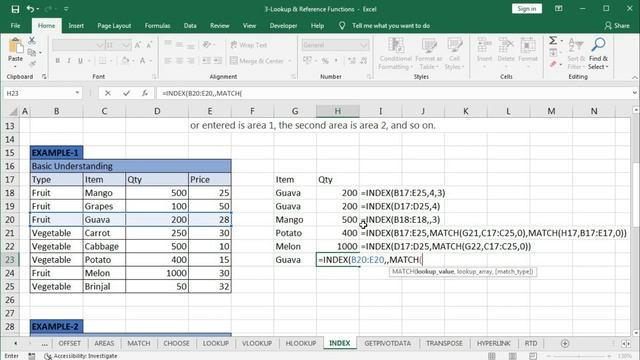Click the AutoSum sigma icon

[553, 40]
